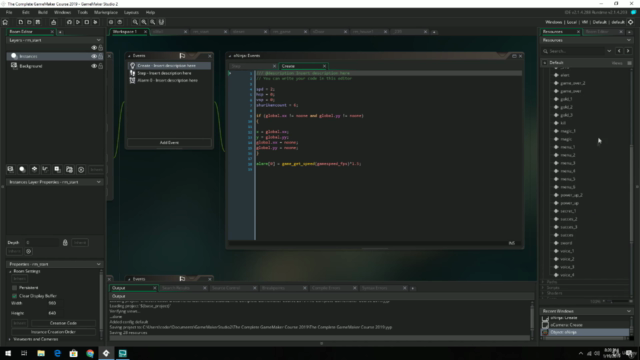Create new background layer icon
The width and height of the screenshot is (640, 360).
(x=10, y=169)
